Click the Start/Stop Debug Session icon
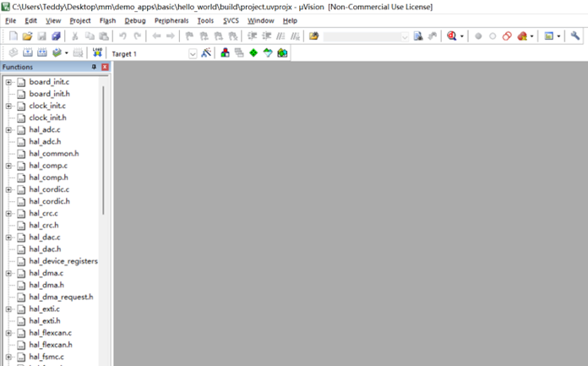Screen dimensions: 588x366 (452, 36)
